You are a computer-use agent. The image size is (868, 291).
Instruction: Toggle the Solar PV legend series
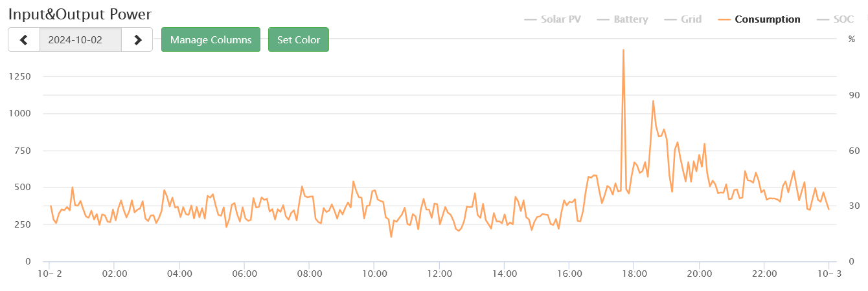point(561,19)
